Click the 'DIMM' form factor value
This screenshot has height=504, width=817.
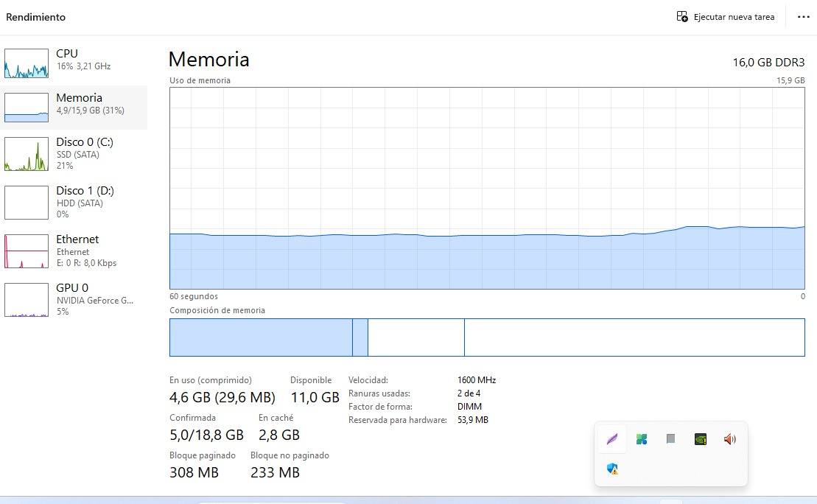click(469, 406)
